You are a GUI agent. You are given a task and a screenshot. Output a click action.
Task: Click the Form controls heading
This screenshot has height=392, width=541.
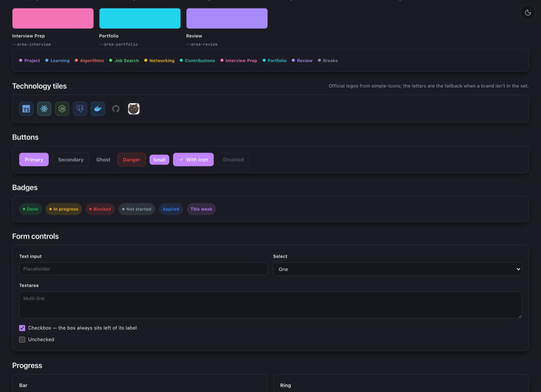(x=36, y=236)
